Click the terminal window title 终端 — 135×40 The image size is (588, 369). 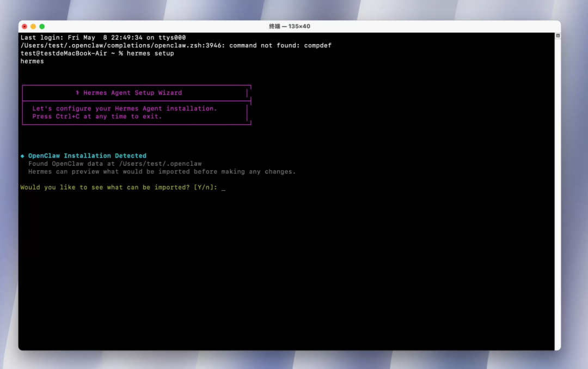point(290,26)
